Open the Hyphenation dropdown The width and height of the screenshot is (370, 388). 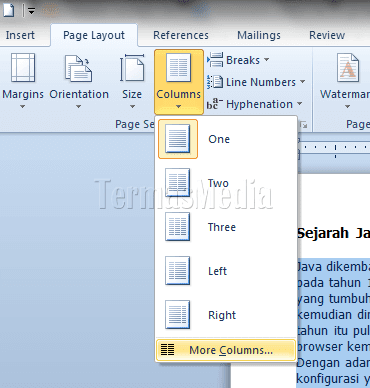pyautogui.click(x=255, y=104)
